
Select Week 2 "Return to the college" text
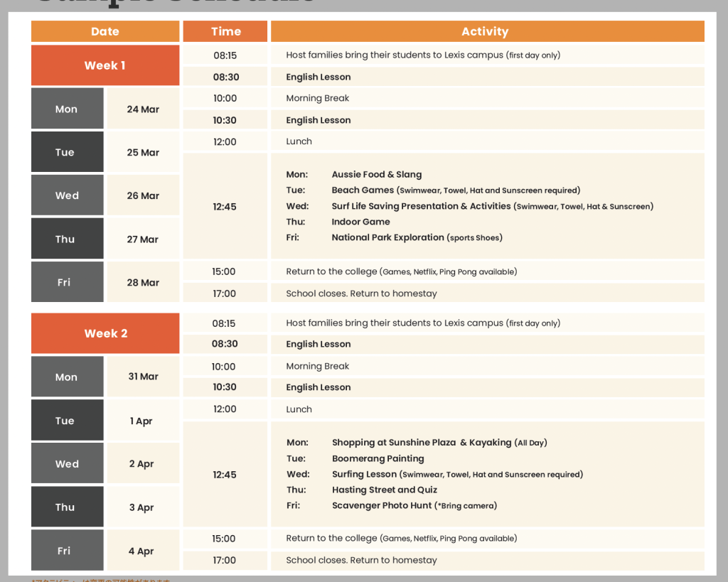click(x=401, y=539)
